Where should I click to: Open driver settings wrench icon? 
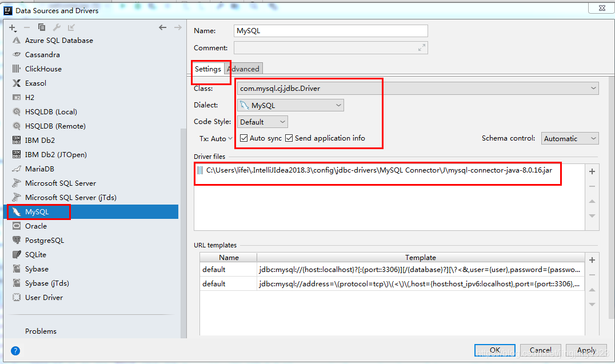(57, 27)
